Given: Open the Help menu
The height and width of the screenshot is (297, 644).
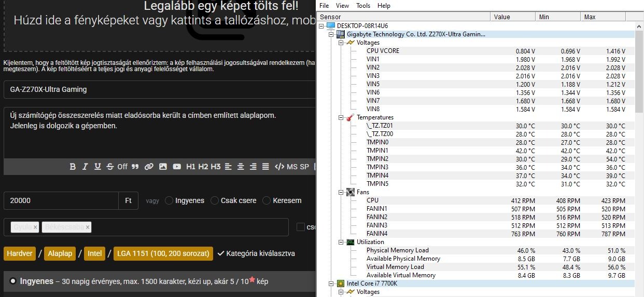Looking at the screenshot, I should point(384,6).
